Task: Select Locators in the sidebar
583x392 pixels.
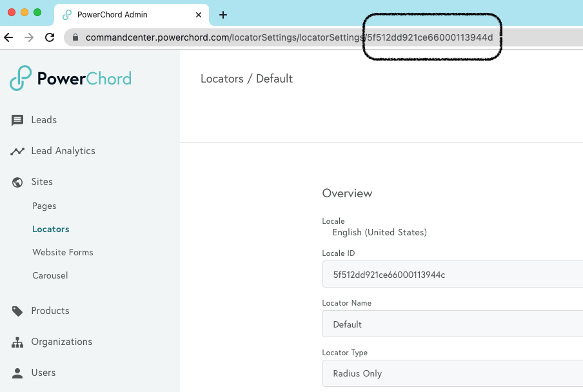Action: click(x=51, y=230)
